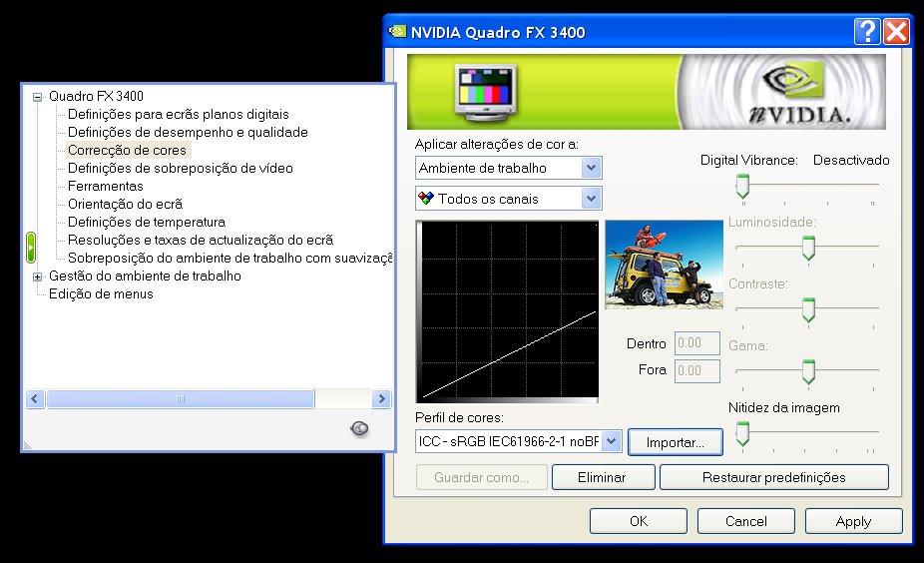The width and height of the screenshot is (924, 563).
Task: Click the disabled Guardar como... button
Action: click(481, 477)
